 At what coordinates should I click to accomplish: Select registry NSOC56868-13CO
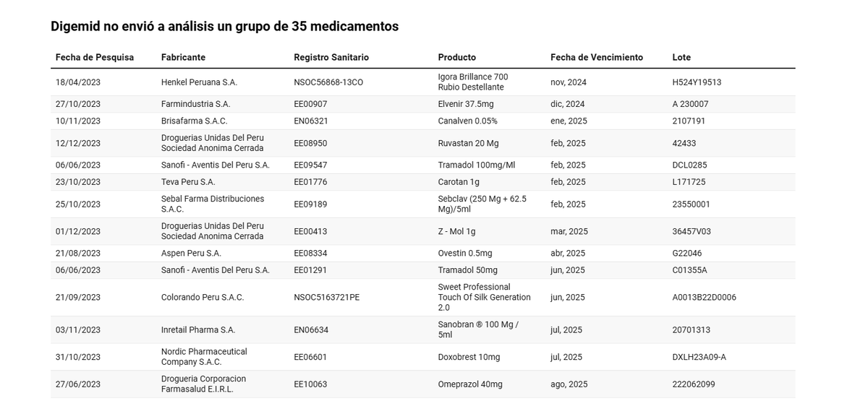point(328,82)
